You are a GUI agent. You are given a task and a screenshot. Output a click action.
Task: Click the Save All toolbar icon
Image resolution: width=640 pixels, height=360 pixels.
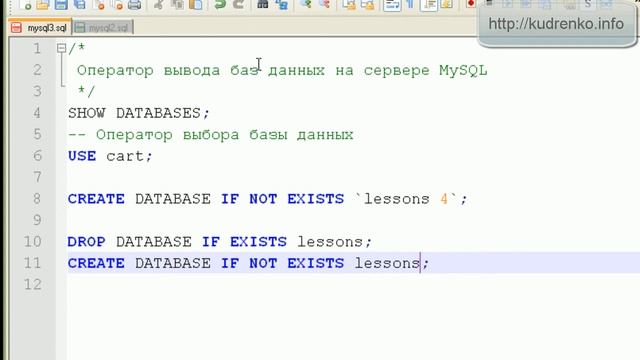coord(80,5)
